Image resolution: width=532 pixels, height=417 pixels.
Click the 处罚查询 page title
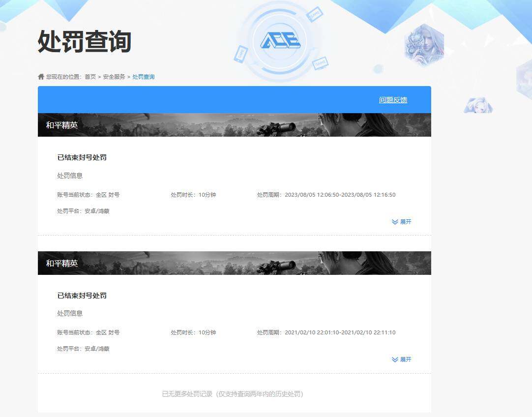click(85, 41)
